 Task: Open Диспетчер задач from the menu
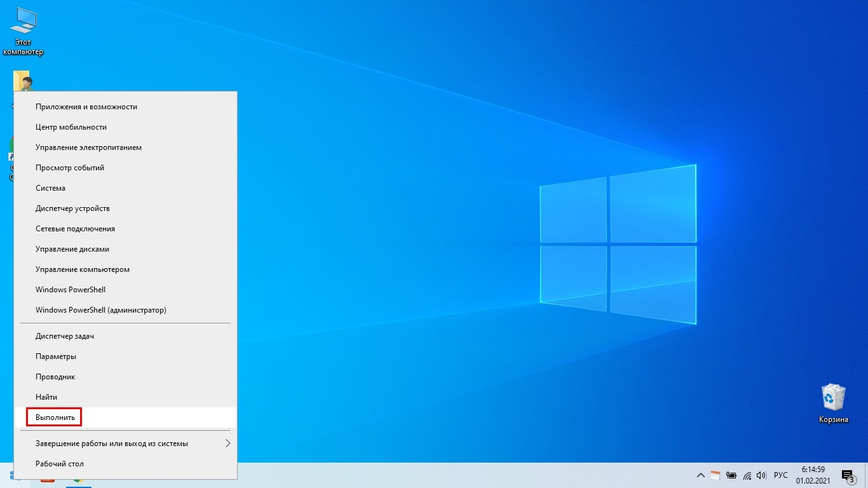coord(65,336)
